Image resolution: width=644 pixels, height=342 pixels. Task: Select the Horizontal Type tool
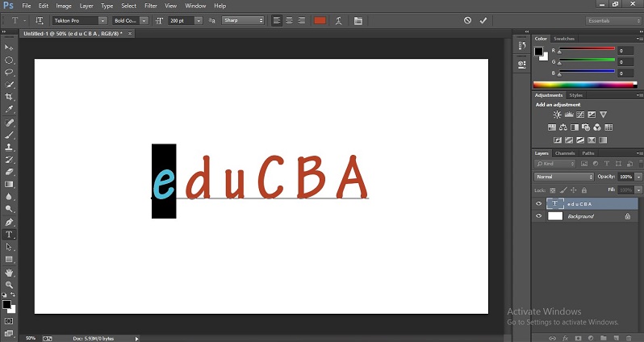[x=9, y=235]
